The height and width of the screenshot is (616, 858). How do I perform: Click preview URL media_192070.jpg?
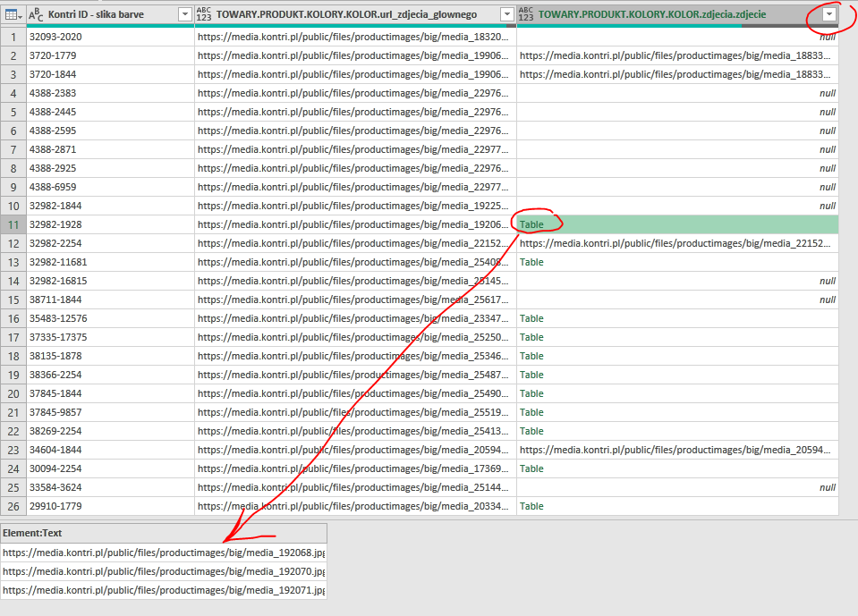click(164, 571)
